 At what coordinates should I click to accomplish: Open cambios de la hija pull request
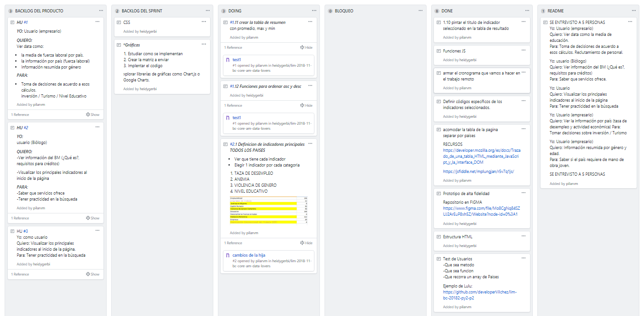coord(249,255)
